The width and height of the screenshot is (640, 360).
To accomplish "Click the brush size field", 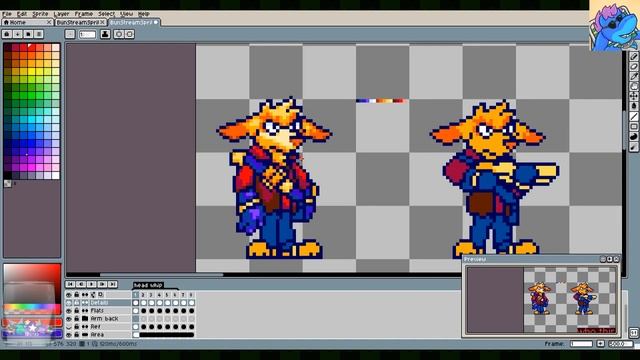I will [87, 34].
